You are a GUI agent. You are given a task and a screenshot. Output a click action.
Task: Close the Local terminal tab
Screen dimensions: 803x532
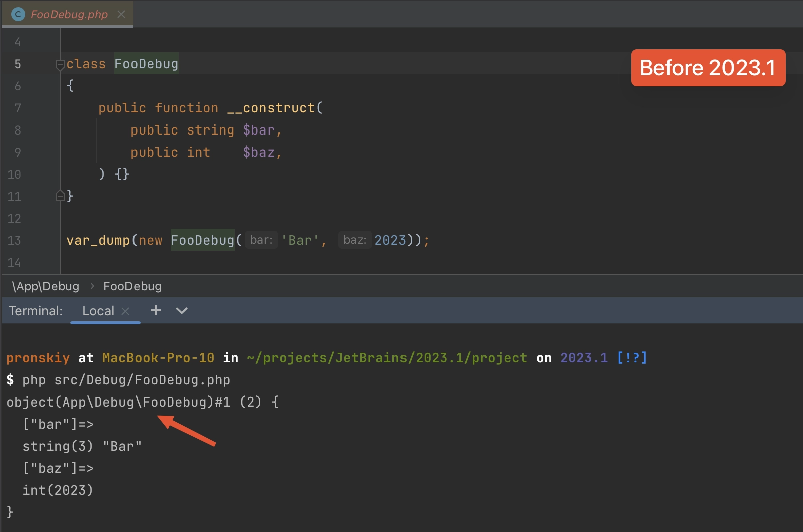126,311
